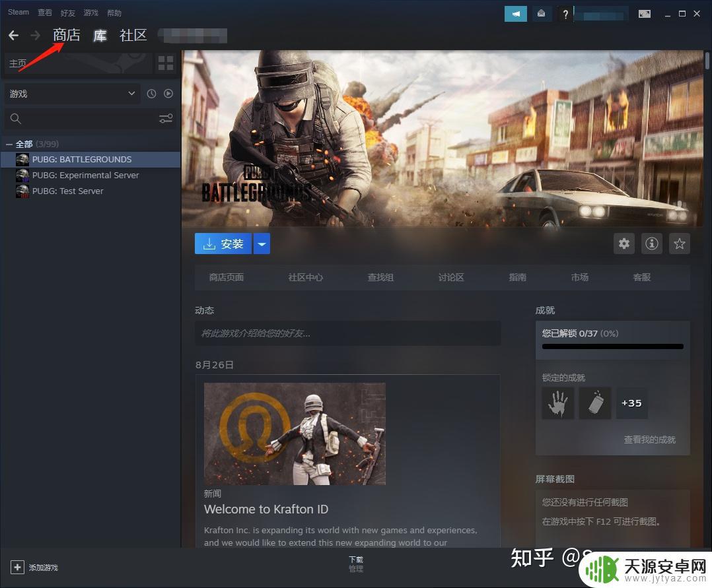This screenshot has width=712, height=588.
Task: Open PUBG: Test Server game icon
Action: pos(22,191)
